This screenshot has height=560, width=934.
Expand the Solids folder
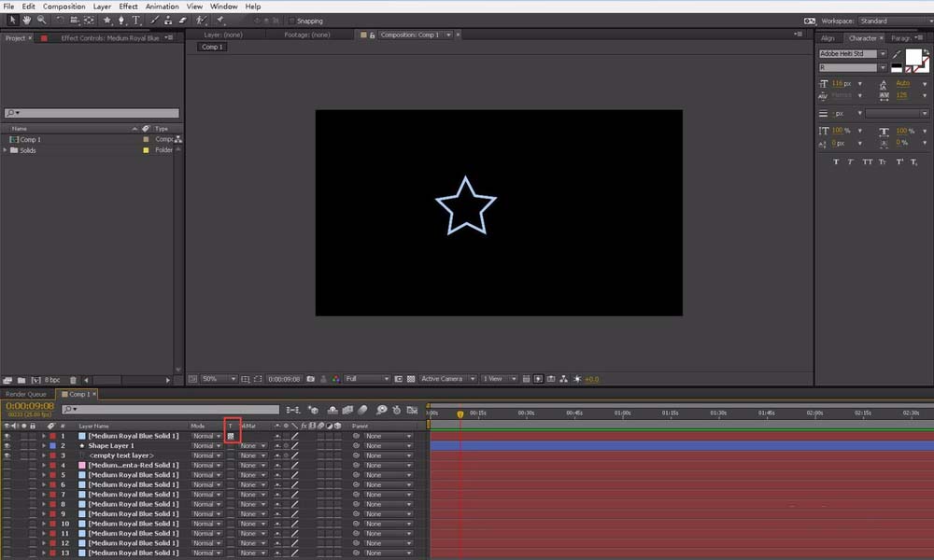(6, 150)
